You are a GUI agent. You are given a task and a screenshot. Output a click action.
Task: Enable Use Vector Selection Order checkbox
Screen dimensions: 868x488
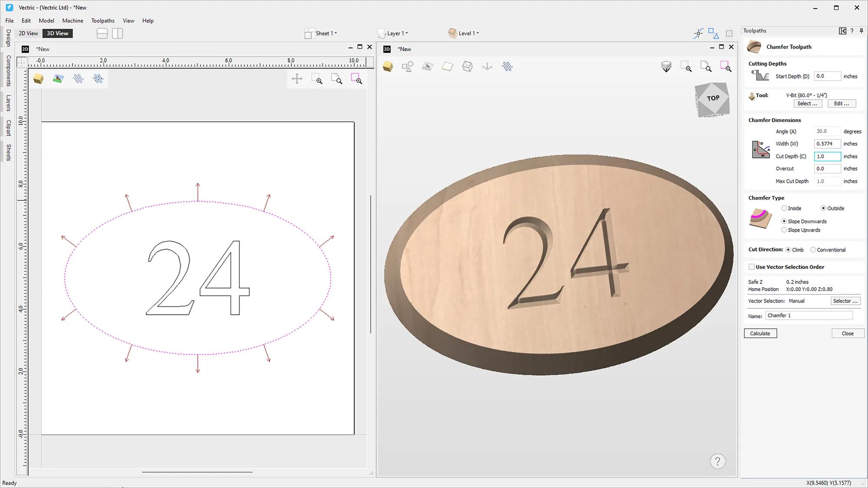click(751, 267)
